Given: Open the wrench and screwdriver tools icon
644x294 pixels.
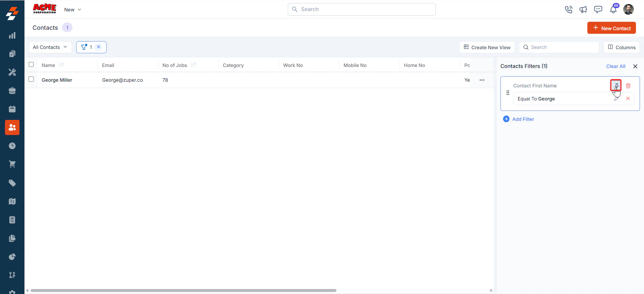Looking at the screenshot, I should [12, 72].
